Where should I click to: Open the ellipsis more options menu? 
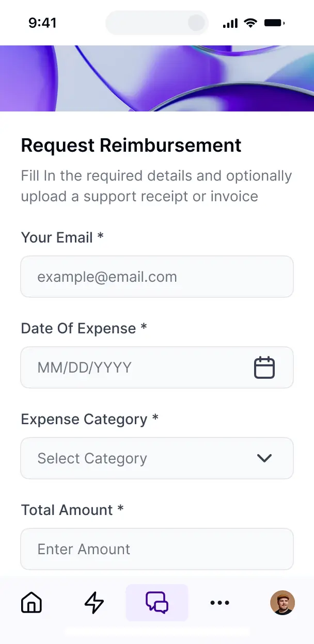point(220,603)
